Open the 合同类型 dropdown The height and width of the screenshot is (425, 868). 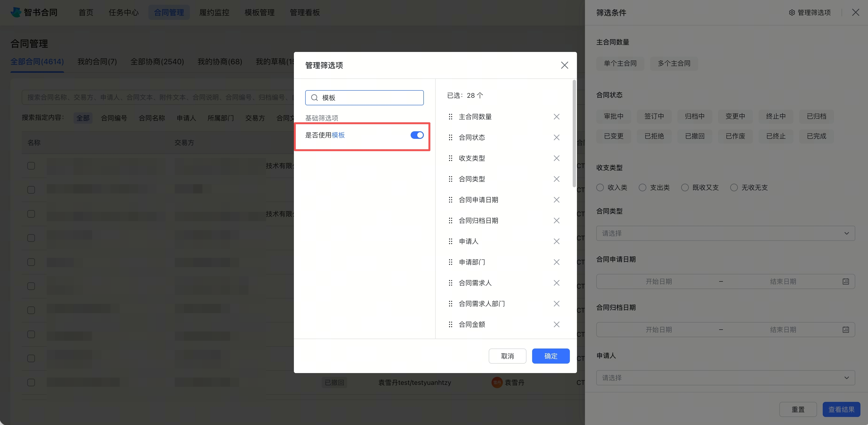point(726,233)
